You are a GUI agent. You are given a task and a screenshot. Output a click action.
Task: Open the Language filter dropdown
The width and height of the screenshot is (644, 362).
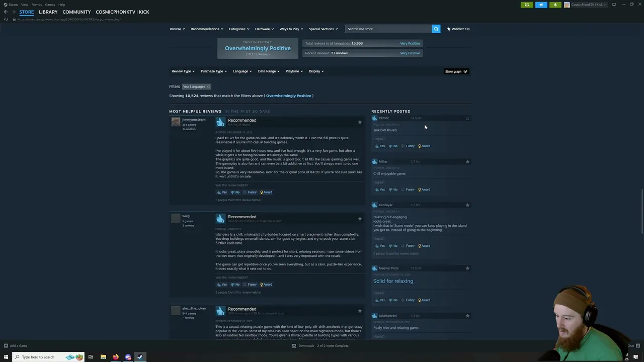click(242, 71)
